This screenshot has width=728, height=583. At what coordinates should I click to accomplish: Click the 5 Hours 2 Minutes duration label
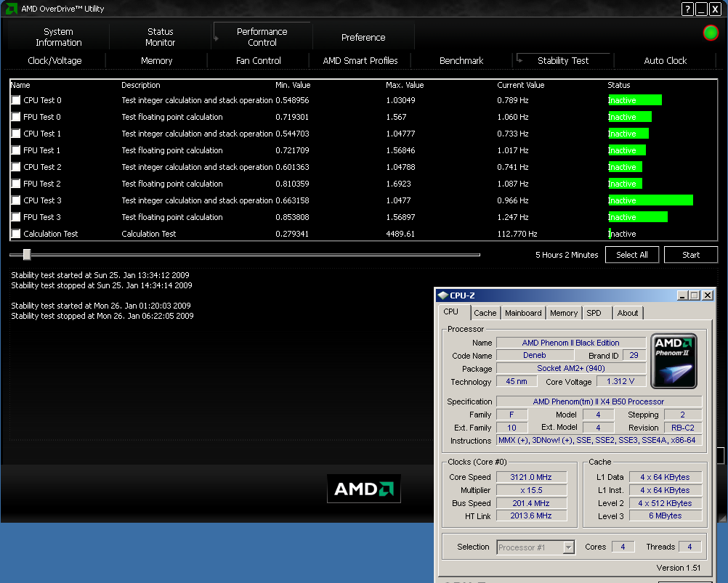tap(567, 255)
